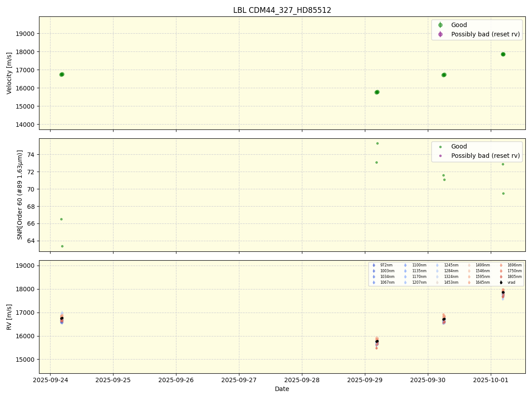Click the 2025-09-27 date tick label

point(239,380)
